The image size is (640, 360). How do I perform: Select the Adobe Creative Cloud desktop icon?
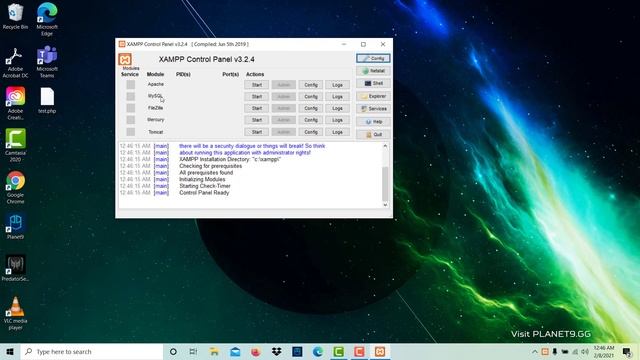16,103
